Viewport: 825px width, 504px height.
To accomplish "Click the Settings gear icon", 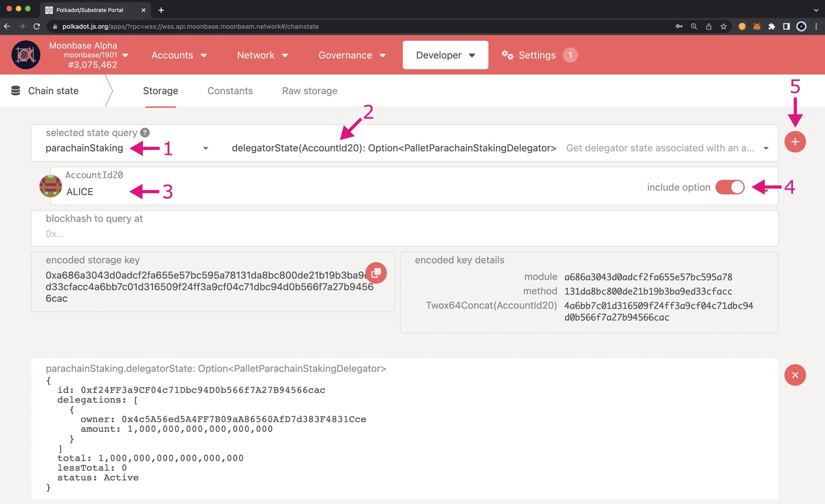I will [508, 55].
